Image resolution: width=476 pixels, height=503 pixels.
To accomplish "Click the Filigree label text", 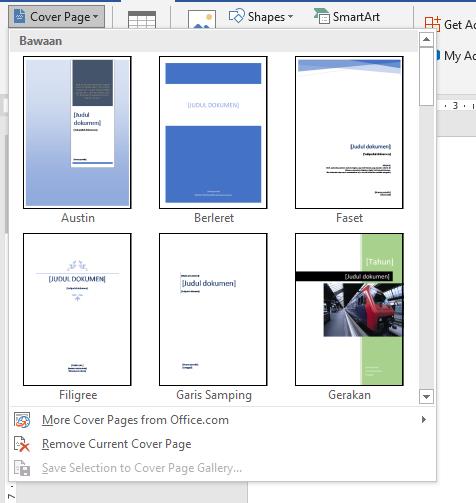I will click(78, 395).
